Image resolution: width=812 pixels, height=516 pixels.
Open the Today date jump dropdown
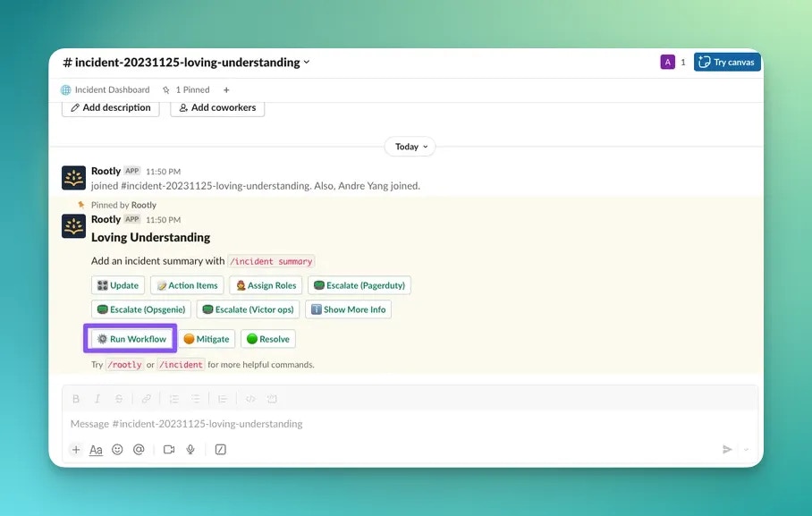pyautogui.click(x=410, y=147)
